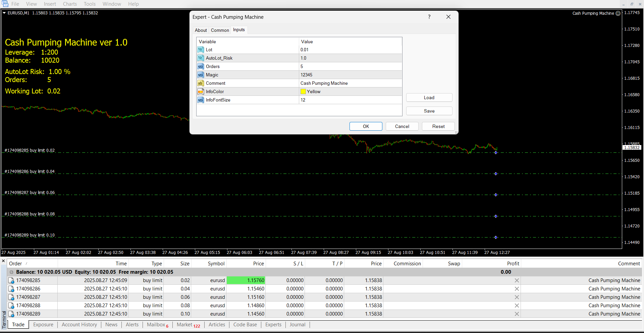This screenshot has height=333, width=644.
Task: Click the AutoLot_Risk variable icon
Action: [201, 58]
